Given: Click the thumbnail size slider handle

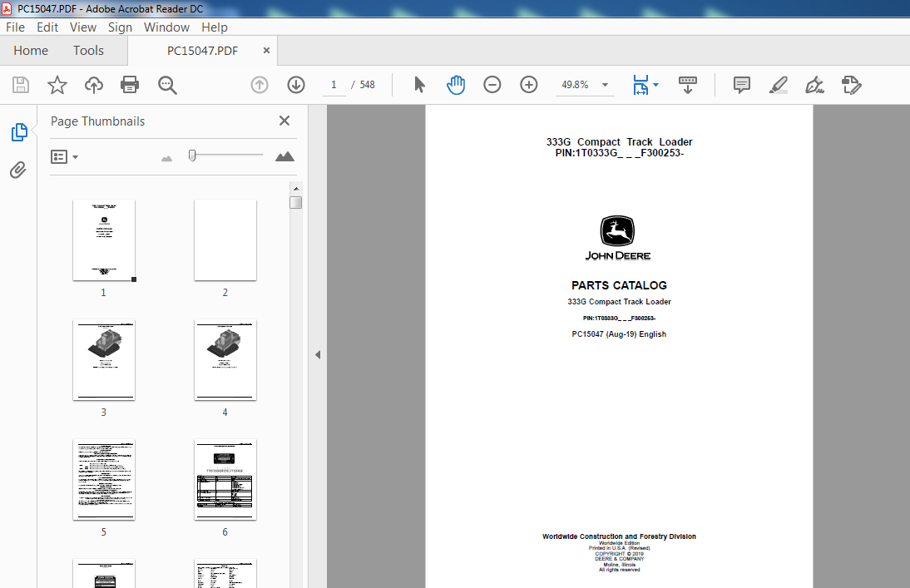Looking at the screenshot, I should tap(192, 155).
